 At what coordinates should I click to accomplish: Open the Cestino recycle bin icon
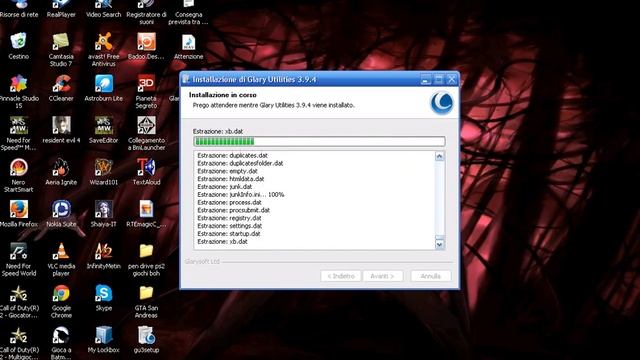click(x=18, y=42)
